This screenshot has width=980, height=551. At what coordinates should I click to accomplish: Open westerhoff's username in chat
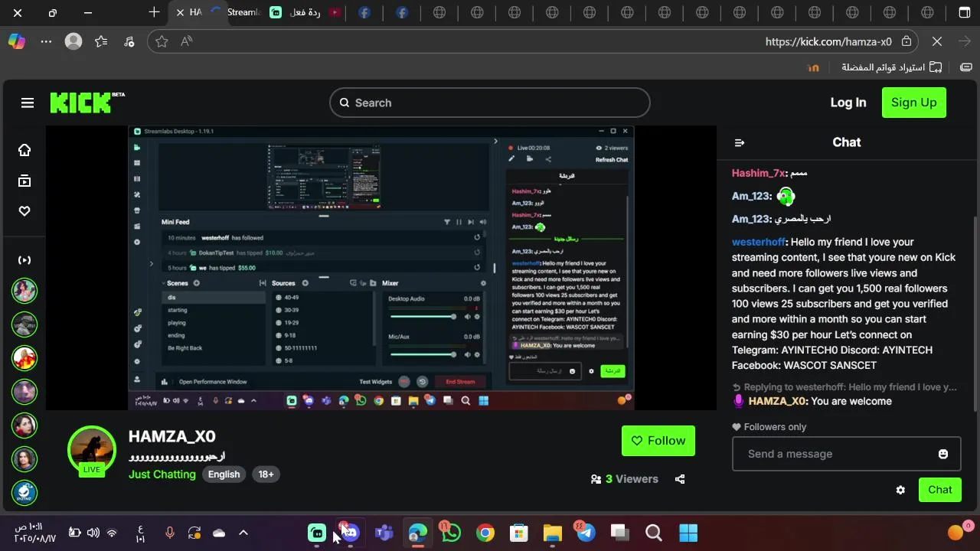[x=758, y=242]
